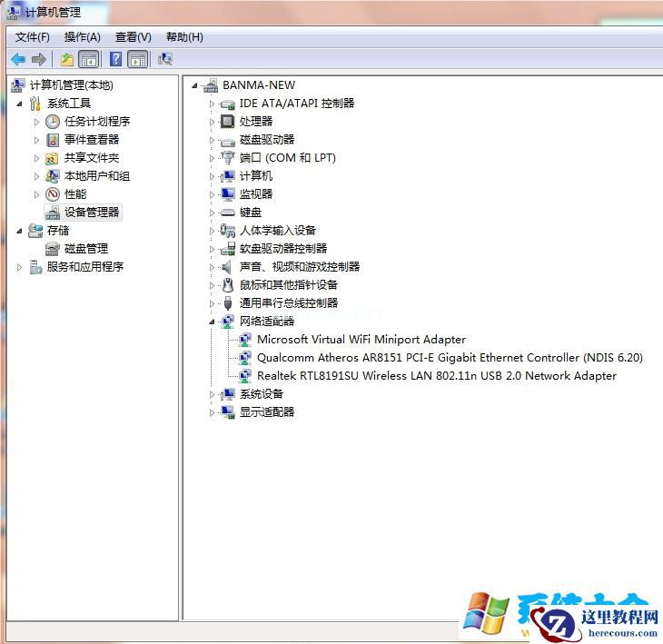The height and width of the screenshot is (644, 663).
Task: Select Realtek RTL8191SU Wireless LAN adapter
Action: pyautogui.click(x=436, y=376)
